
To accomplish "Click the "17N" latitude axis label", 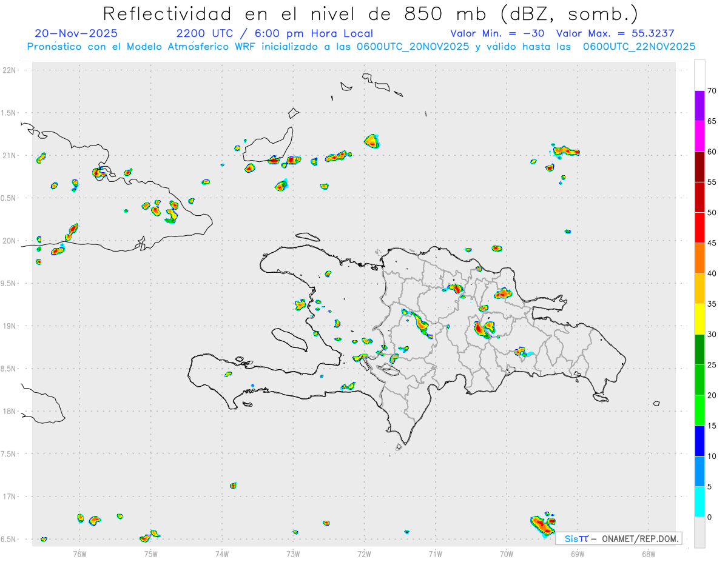I will tap(9, 497).
